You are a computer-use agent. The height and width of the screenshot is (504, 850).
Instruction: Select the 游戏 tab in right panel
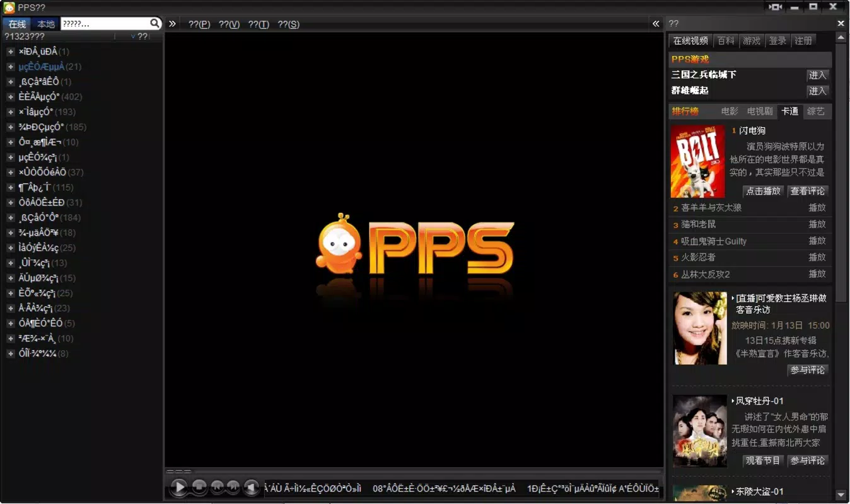[x=752, y=40]
